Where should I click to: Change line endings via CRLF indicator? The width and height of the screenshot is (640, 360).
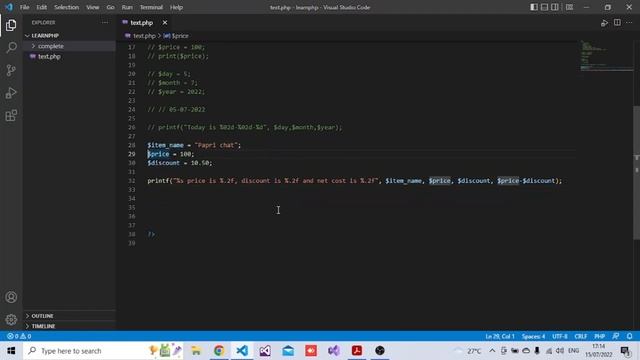(x=580, y=336)
